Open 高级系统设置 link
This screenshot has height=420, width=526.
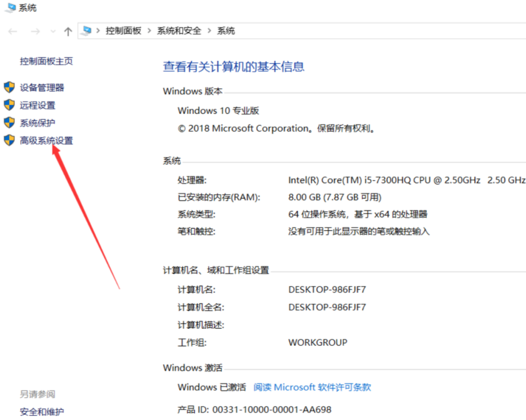[x=47, y=141]
